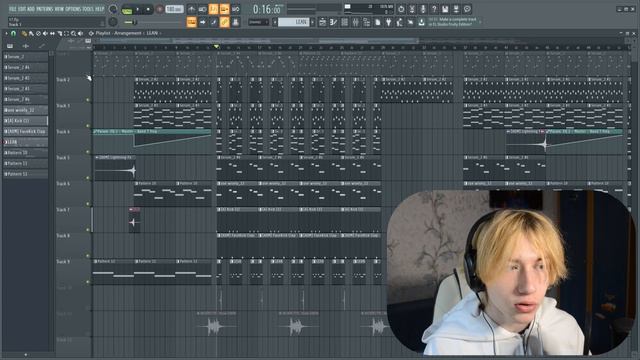Select the Select tool dashed rectangle
Image resolution: width=640 pixels, height=360 pixels.
[67, 33]
